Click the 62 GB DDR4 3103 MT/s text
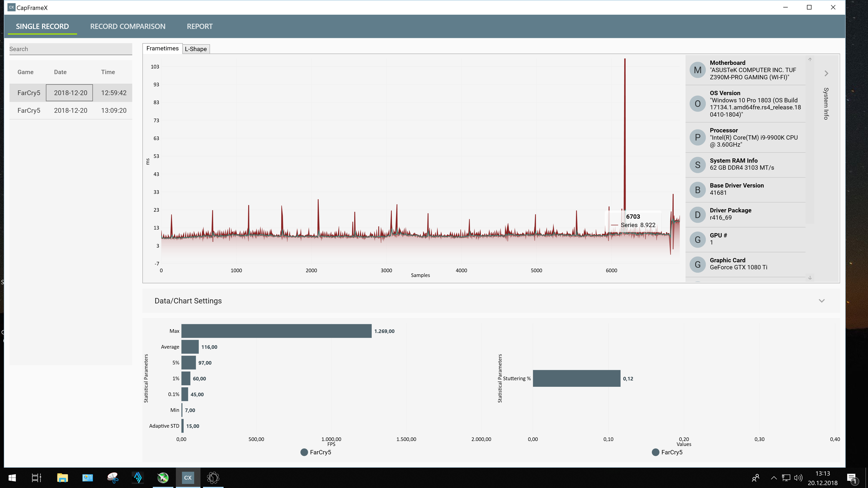Image resolution: width=868 pixels, height=488 pixels. (x=742, y=168)
